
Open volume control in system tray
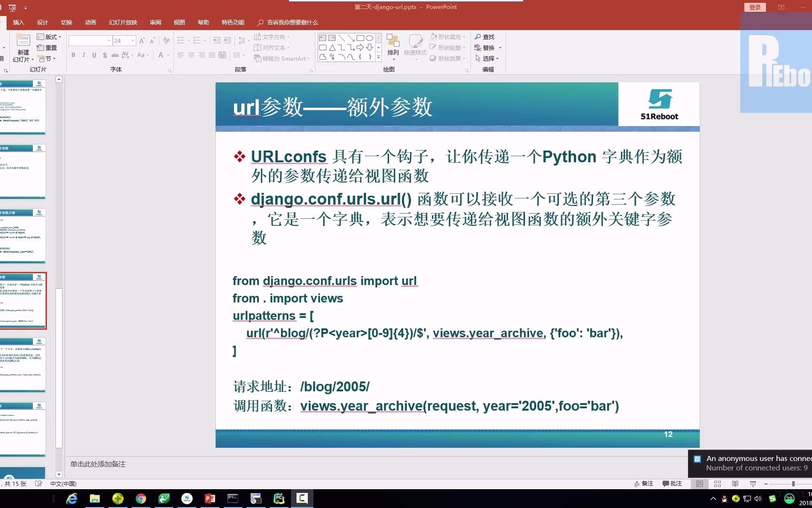click(x=758, y=499)
